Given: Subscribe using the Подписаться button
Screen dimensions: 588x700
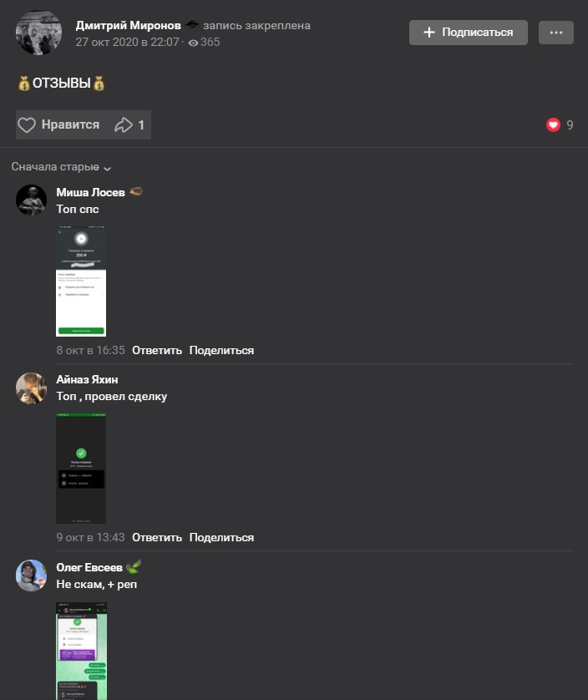Looking at the screenshot, I should coord(469,33).
